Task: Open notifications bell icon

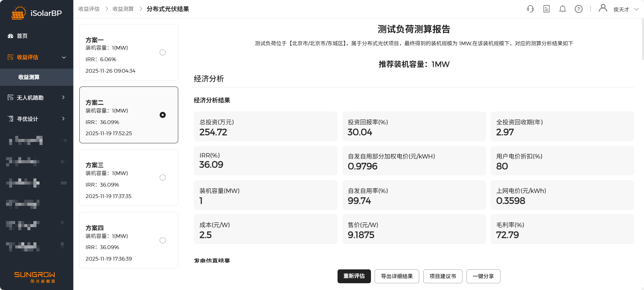Action: click(x=562, y=9)
